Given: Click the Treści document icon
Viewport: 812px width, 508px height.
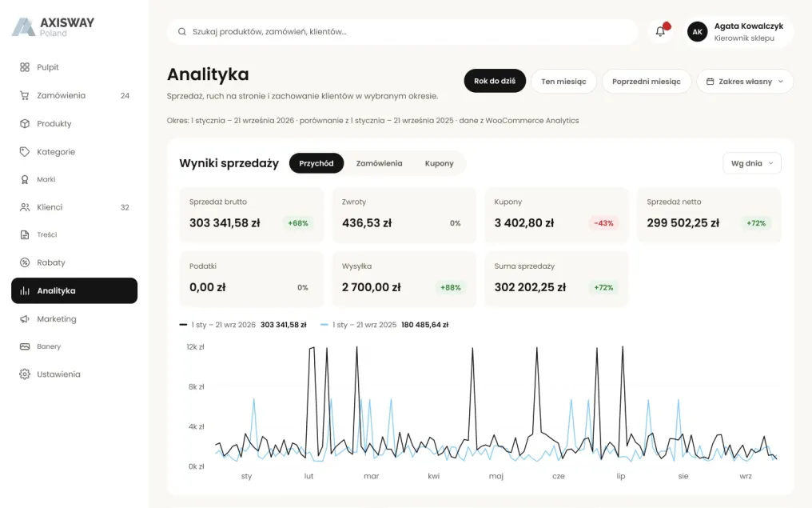Looking at the screenshot, I should click(24, 235).
